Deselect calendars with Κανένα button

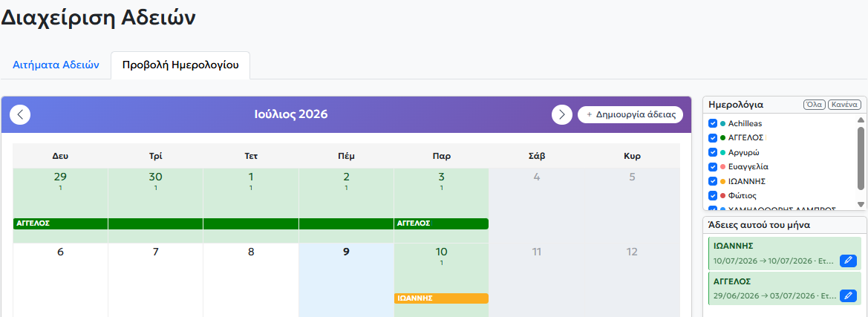click(844, 105)
